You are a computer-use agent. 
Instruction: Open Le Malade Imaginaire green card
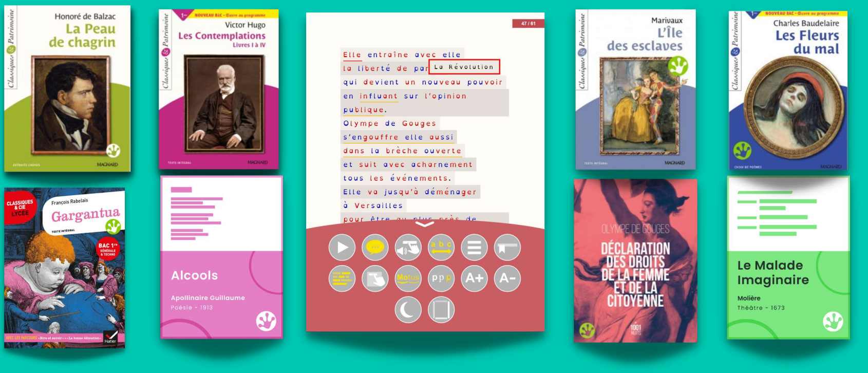pos(788,257)
